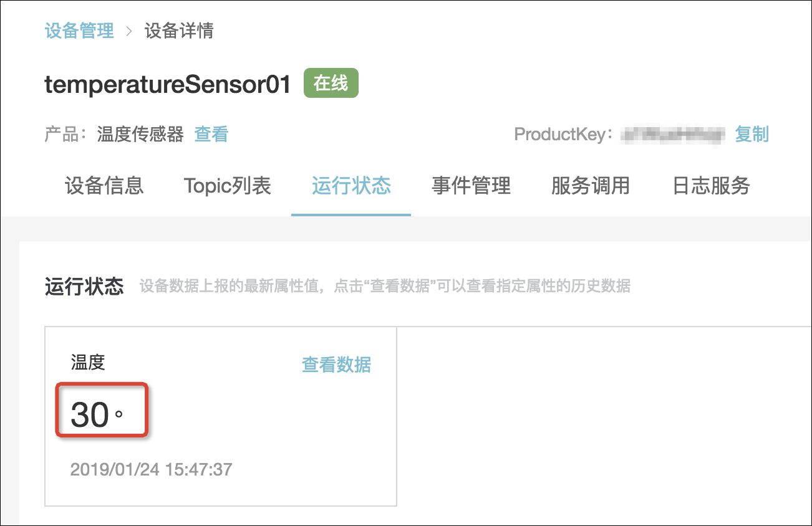Image resolution: width=812 pixels, height=526 pixels.
Task: Go to the 事件管理 tab
Action: pos(471,185)
